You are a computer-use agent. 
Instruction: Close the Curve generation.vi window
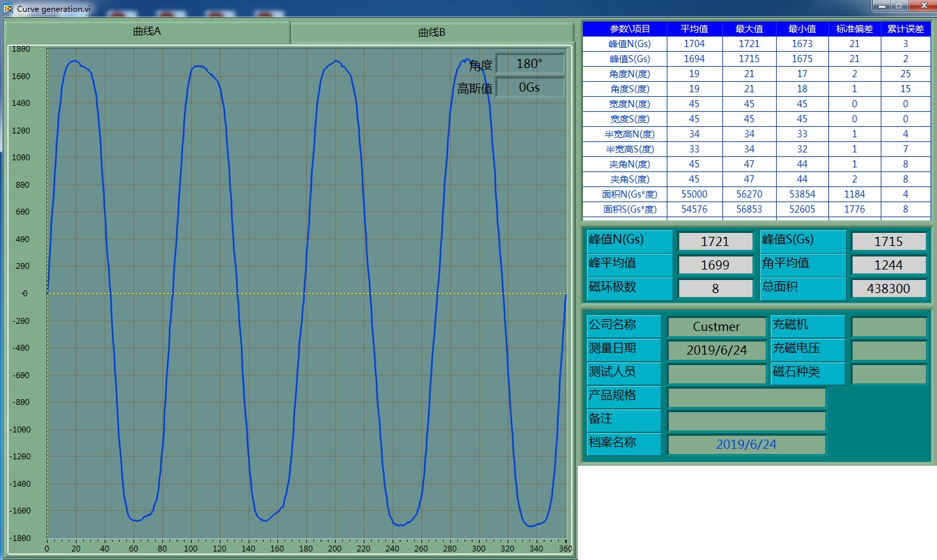tap(923, 6)
